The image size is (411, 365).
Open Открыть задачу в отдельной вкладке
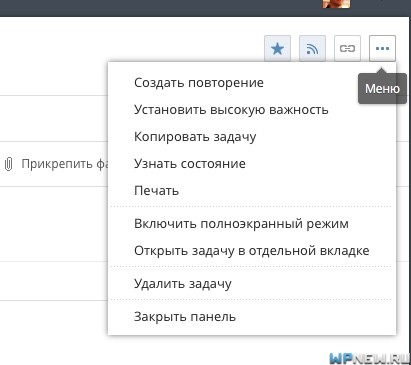pyautogui.click(x=252, y=251)
